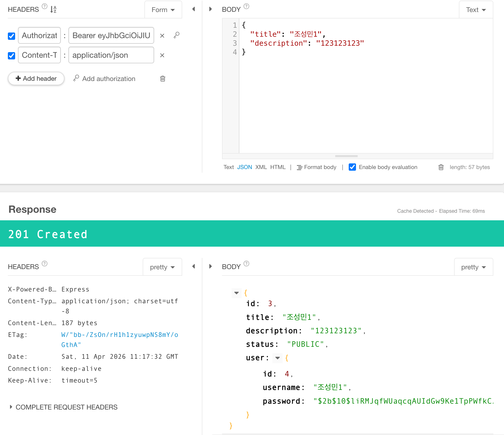Remove the Content-Type header row
This screenshot has height=435, width=504.
point(162,55)
